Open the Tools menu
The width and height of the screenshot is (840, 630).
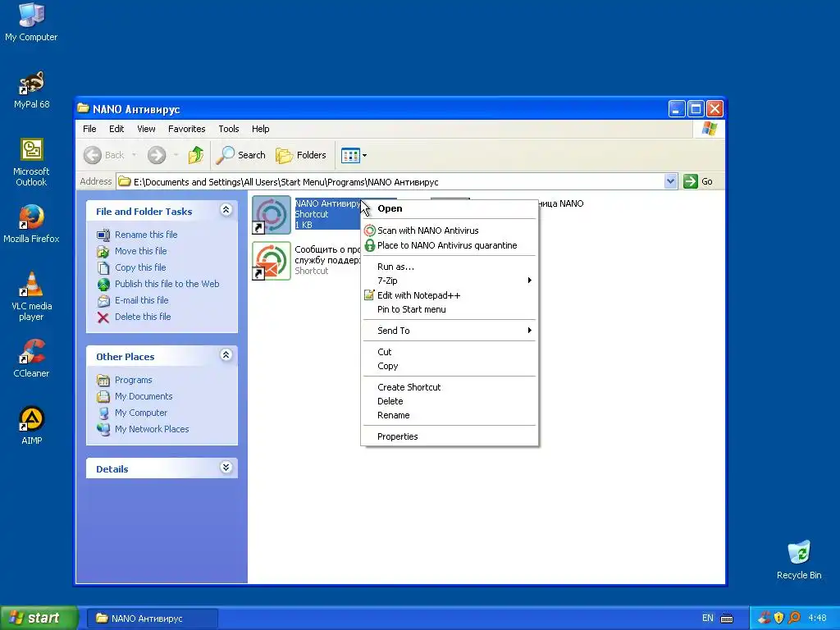(229, 129)
